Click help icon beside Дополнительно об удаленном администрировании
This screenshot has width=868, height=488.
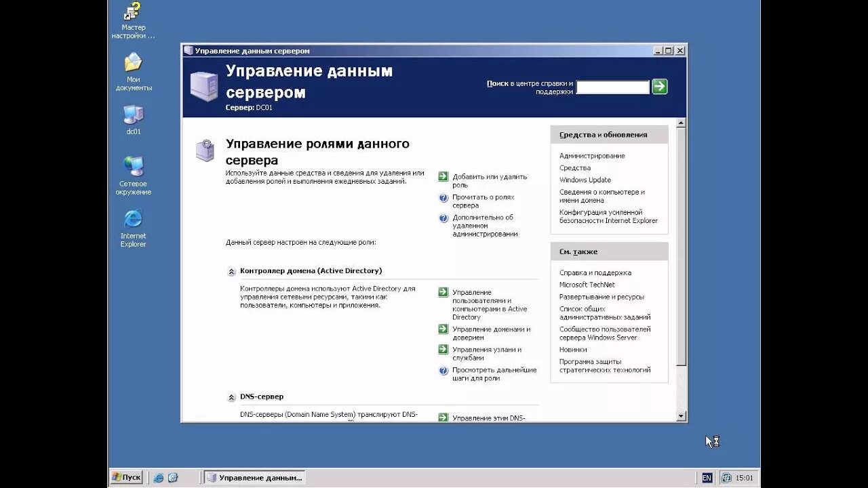tap(443, 218)
